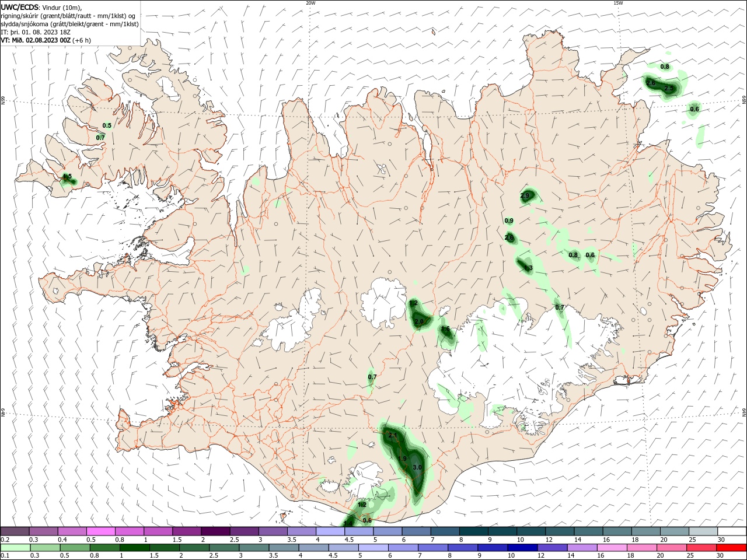Viewport: 747px width, 560px height.
Task: Click the 'UWC/ECDS: Vindur (10m)' title text
Action: pos(41,7)
